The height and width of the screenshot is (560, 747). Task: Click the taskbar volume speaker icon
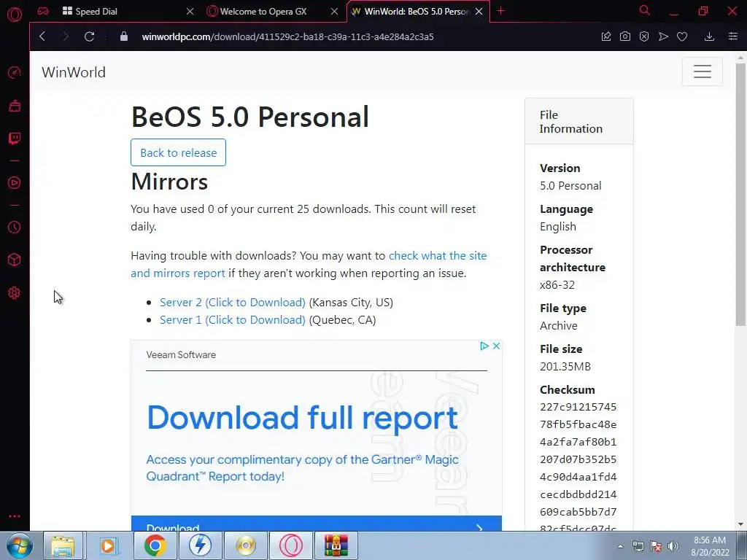pos(673,546)
